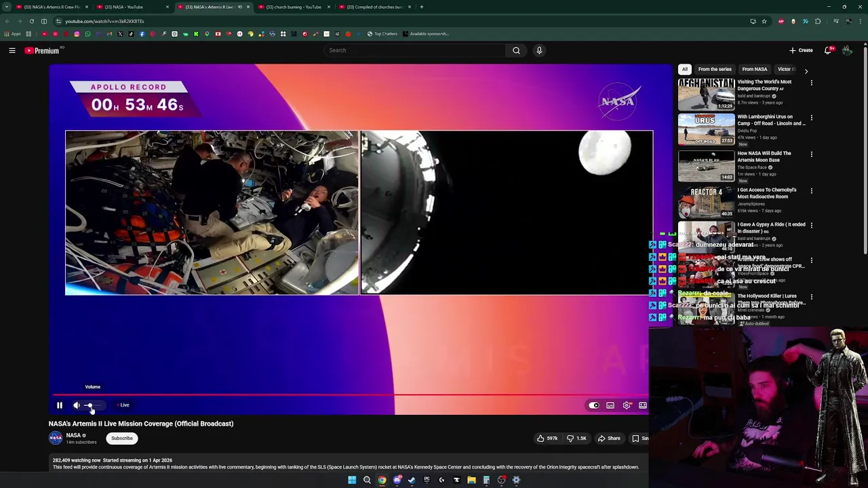The width and height of the screenshot is (868, 488).
Task: Go to the YouTube Premium home logo
Action: click(x=43, y=50)
